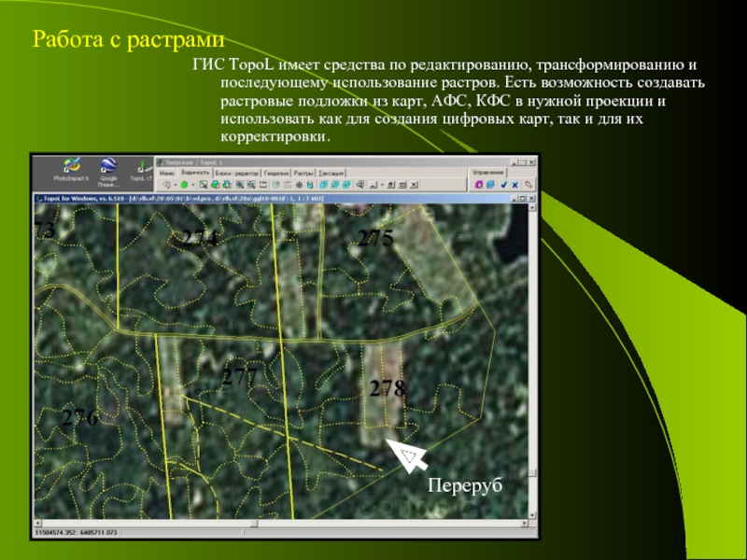Open the Управление tab

coord(488,173)
